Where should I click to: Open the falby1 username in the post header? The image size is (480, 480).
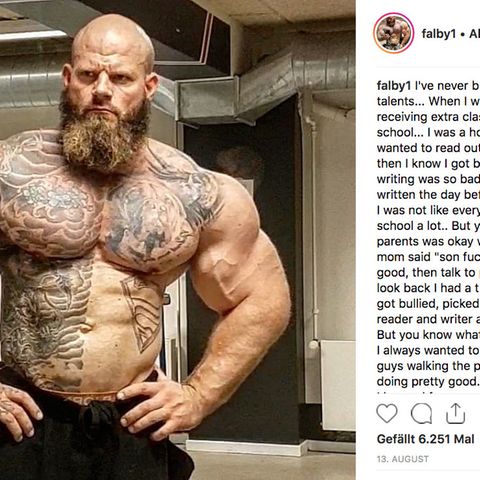[x=438, y=34]
